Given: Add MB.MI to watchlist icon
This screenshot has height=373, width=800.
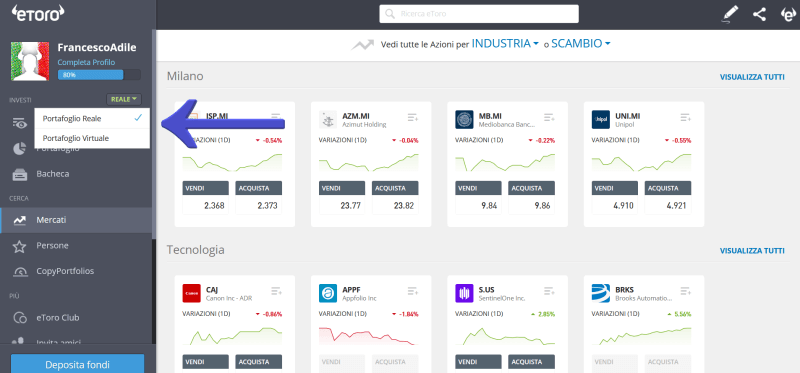Looking at the screenshot, I should 549,118.
